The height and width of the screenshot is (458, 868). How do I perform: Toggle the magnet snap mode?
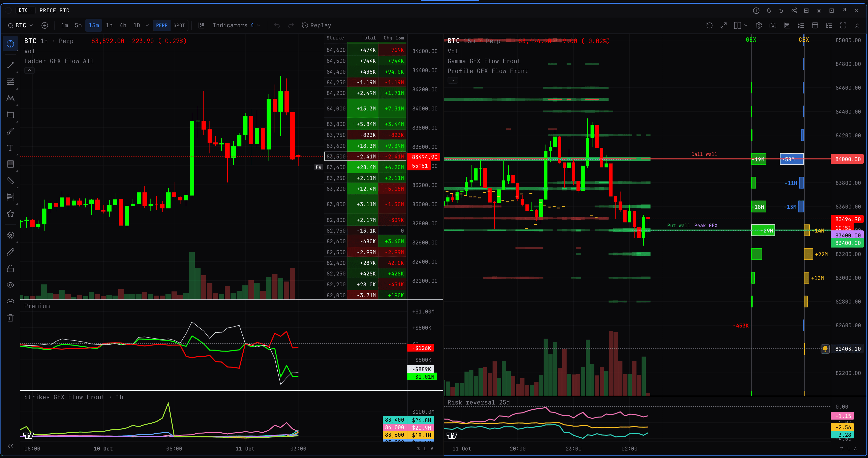click(x=10, y=235)
